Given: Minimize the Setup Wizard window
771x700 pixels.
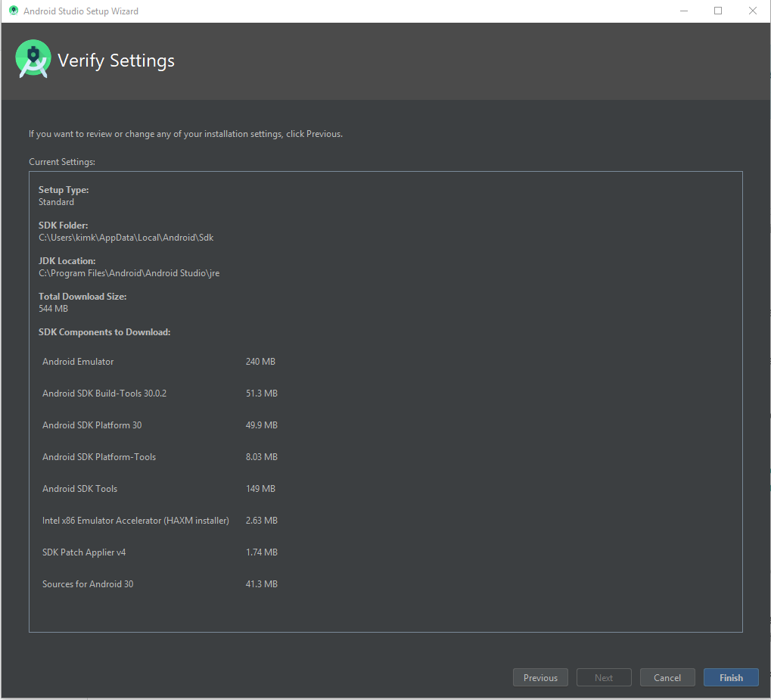Looking at the screenshot, I should pyautogui.click(x=683, y=11).
